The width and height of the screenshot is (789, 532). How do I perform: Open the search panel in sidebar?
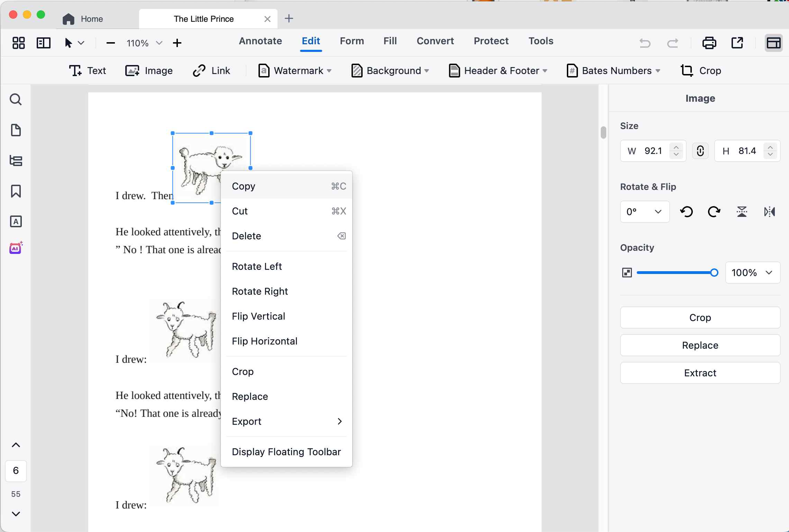coord(16,100)
